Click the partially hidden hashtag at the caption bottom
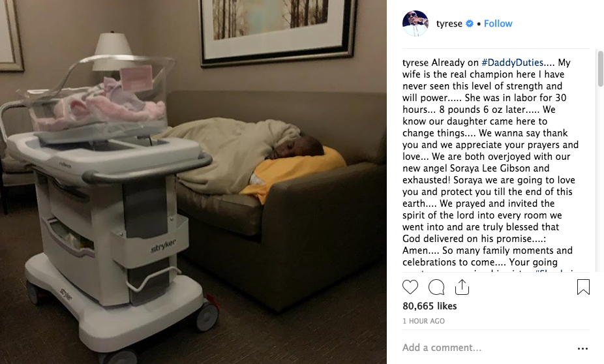This screenshot has height=364, width=604. [554, 271]
